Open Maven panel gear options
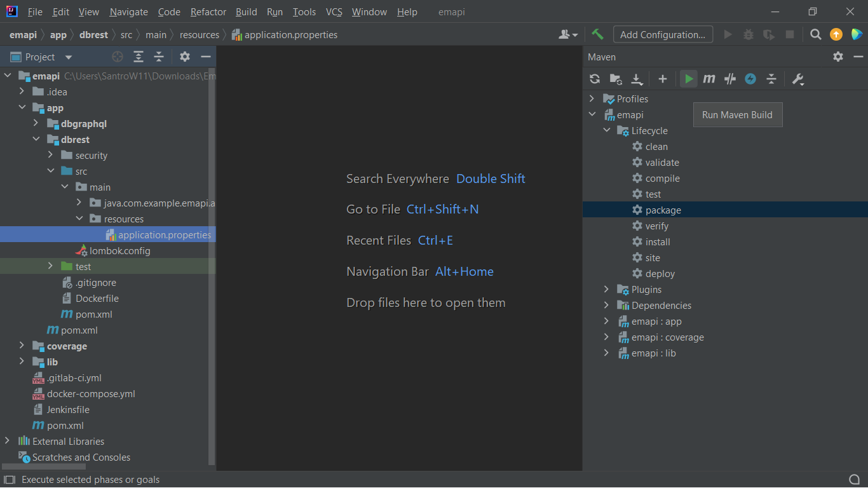 [x=838, y=57]
